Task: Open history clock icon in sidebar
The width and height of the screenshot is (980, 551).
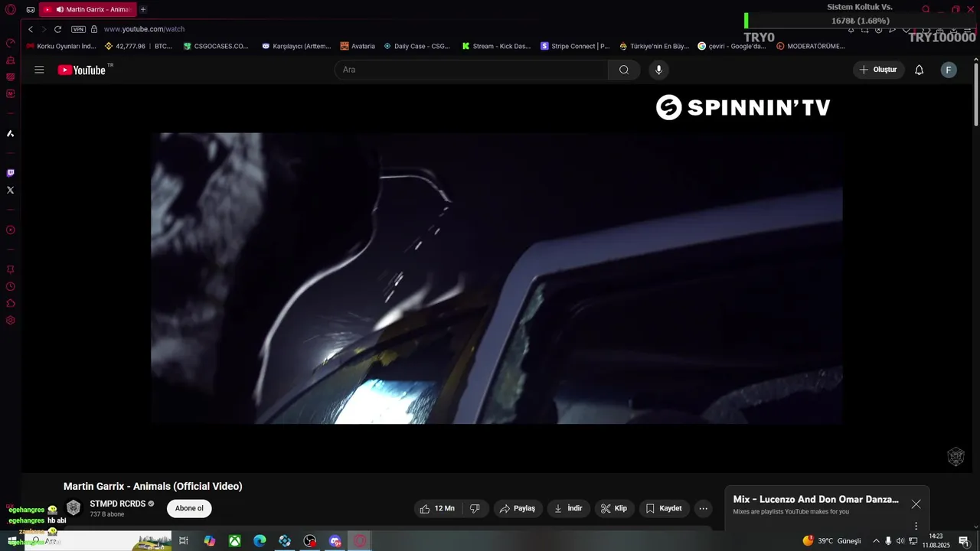Action: coord(11,286)
